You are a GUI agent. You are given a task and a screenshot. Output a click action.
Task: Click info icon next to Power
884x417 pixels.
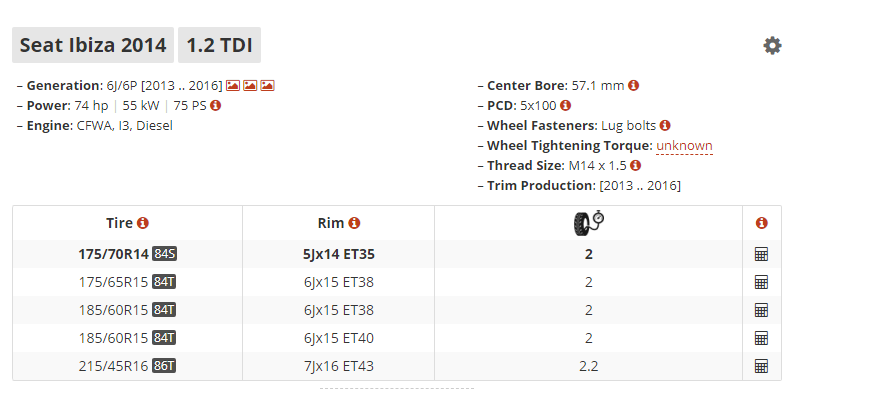click(x=215, y=105)
